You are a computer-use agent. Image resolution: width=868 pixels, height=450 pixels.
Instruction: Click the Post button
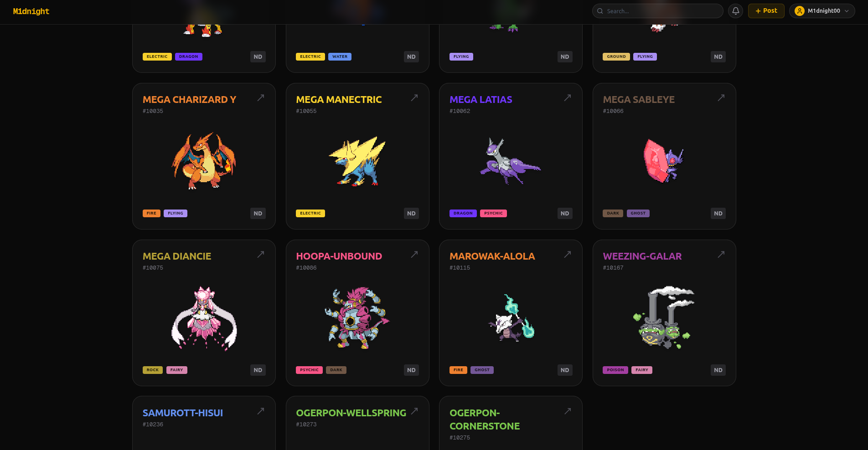[766, 11]
